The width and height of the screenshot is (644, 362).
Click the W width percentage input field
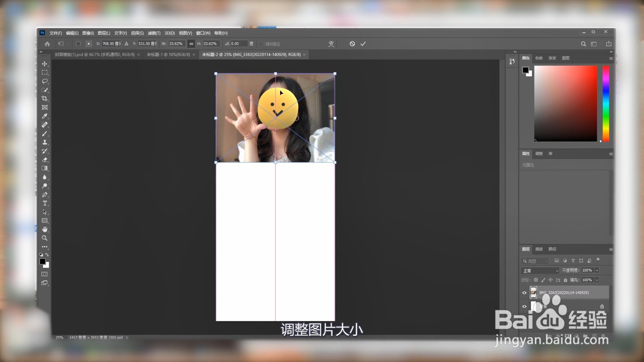tap(176, 43)
